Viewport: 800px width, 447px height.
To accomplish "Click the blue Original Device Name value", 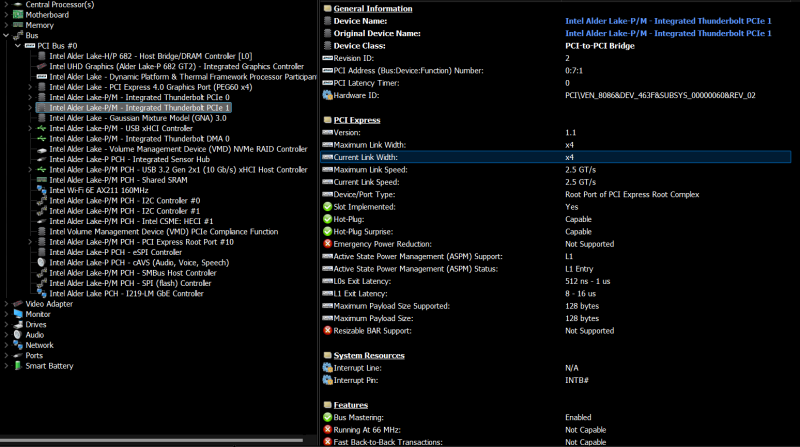I will 668,33.
